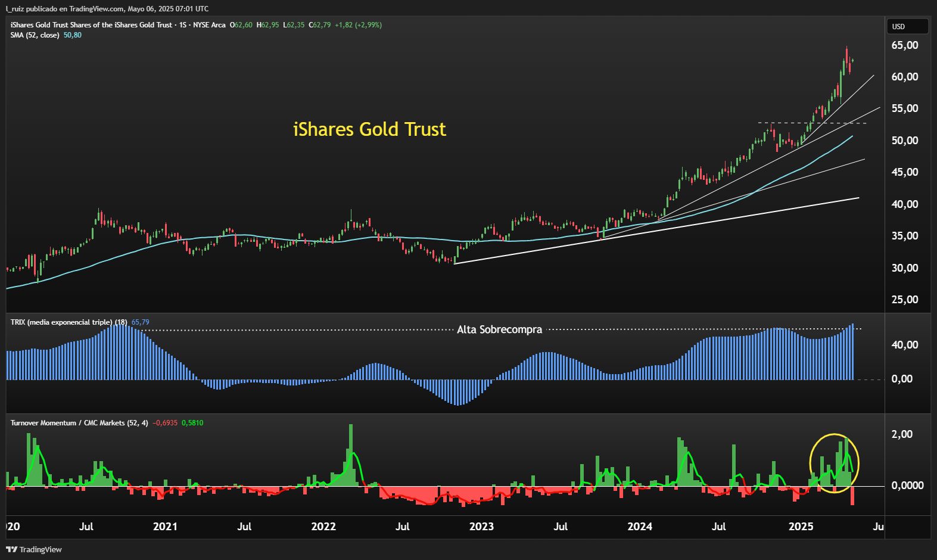The image size is (937, 560).
Task: Click the TRIX pane 0,00 axis label
Action: tap(902, 379)
